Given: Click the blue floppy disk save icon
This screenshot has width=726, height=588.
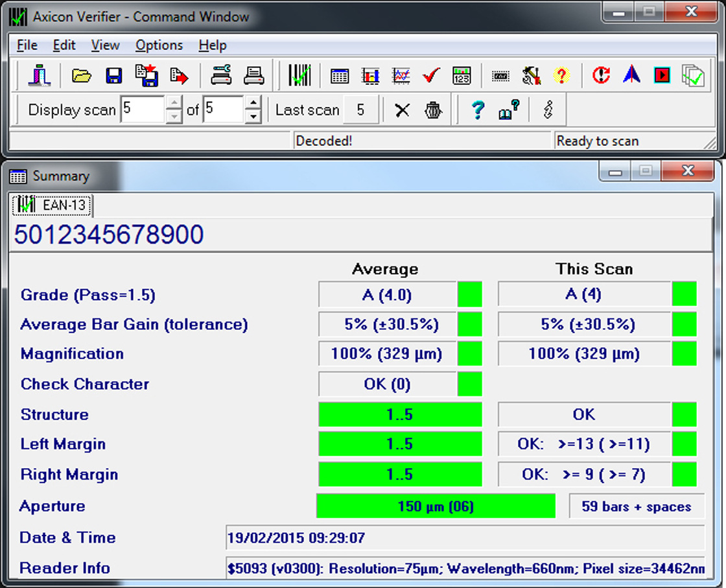Looking at the screenshot, I should [x=114, y=76].
